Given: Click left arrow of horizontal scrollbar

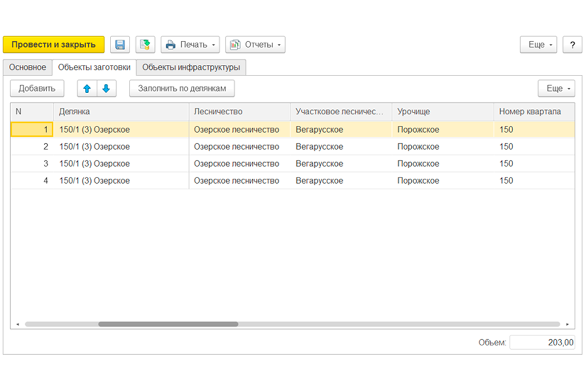Looking at the screenshot, I should pos(18,324).
